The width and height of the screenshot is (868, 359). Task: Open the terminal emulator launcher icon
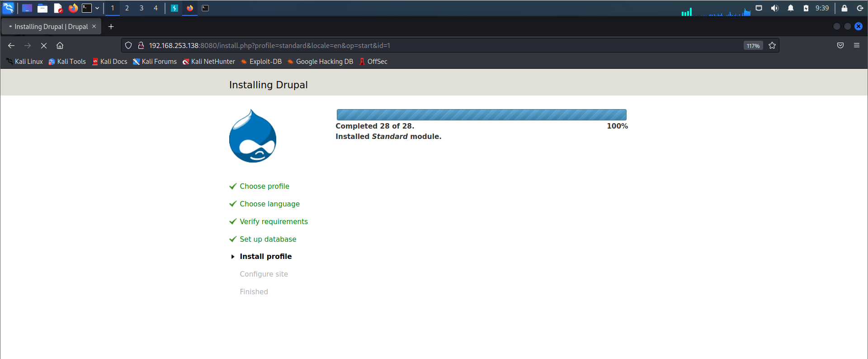pyautogui.click(x=87, y=8)
